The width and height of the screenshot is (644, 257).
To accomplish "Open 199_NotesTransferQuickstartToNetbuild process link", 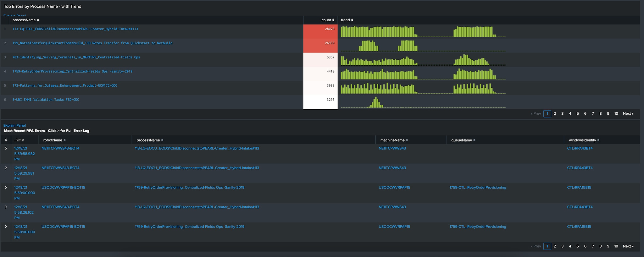I will 92,43.
